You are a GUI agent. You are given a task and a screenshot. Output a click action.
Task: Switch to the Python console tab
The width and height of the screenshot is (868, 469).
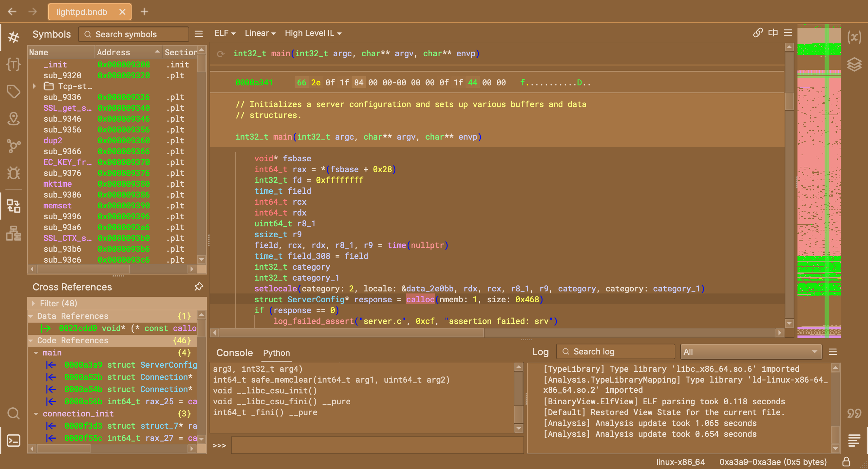click(x=276, y=353)
